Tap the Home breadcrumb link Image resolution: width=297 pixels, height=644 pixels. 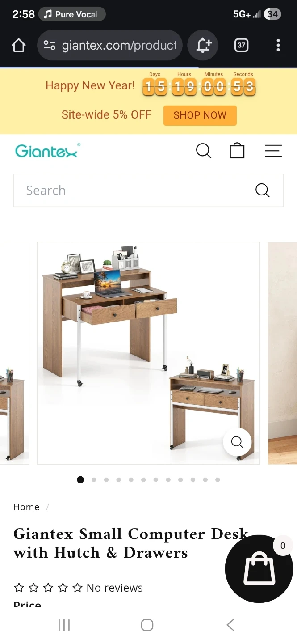(x=26, y=507)
